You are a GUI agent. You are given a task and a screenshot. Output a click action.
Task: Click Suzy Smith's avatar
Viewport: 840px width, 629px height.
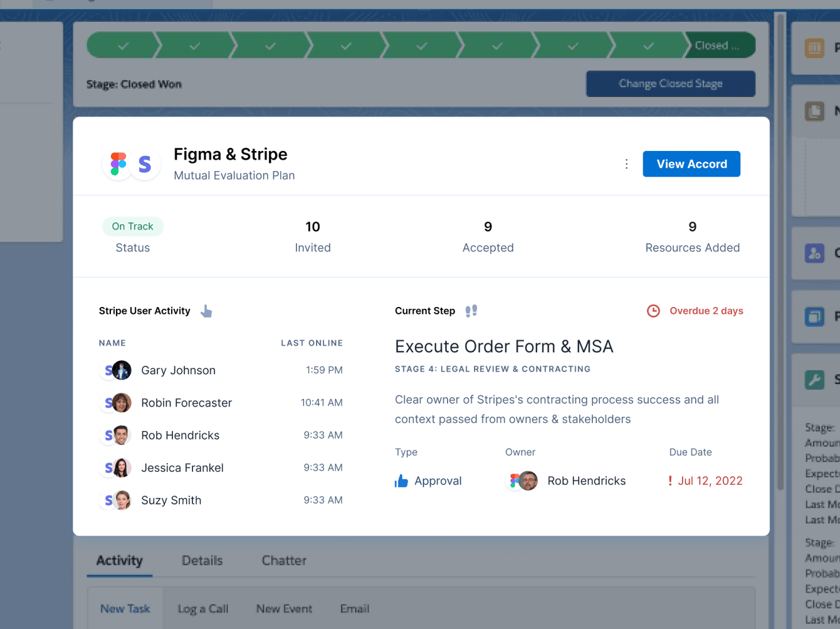(x=121, y=501)
